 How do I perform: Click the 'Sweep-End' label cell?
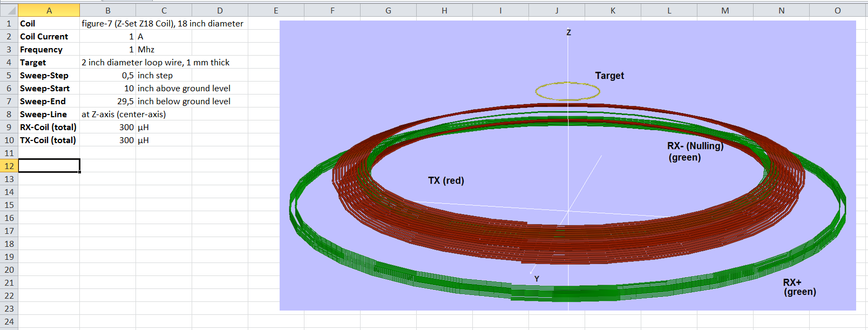pos(49,101)
